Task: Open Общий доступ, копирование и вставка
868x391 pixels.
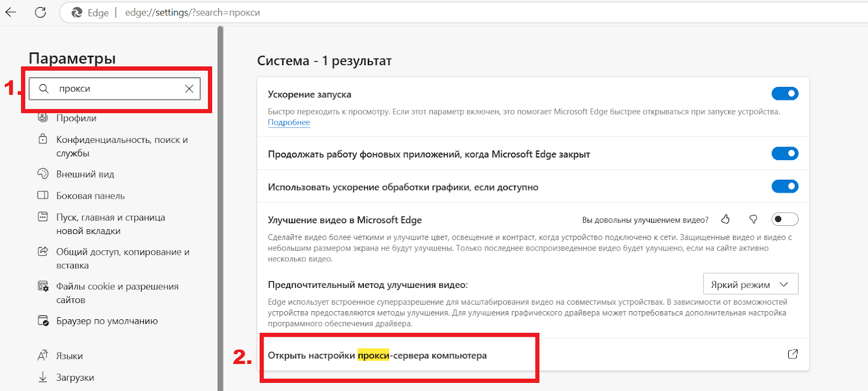Action: tap(123, 258)
